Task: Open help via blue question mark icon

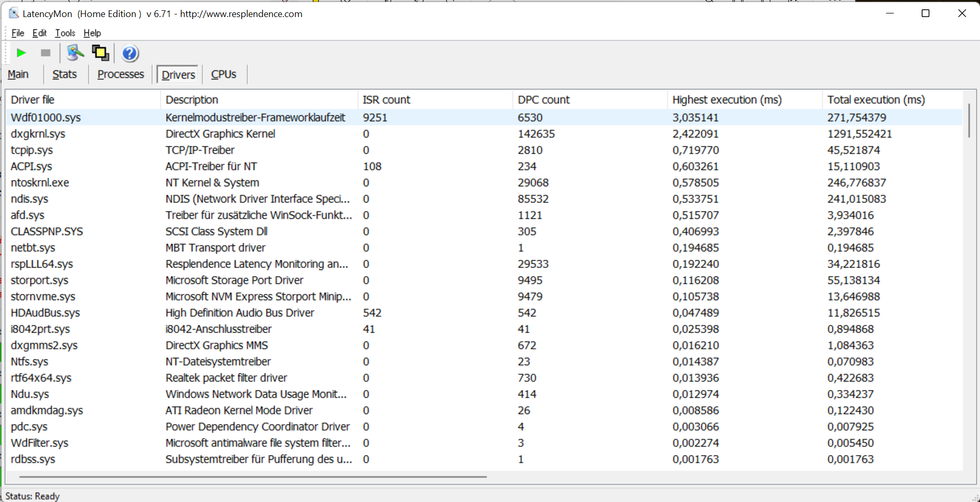Action: coord(130,53)
